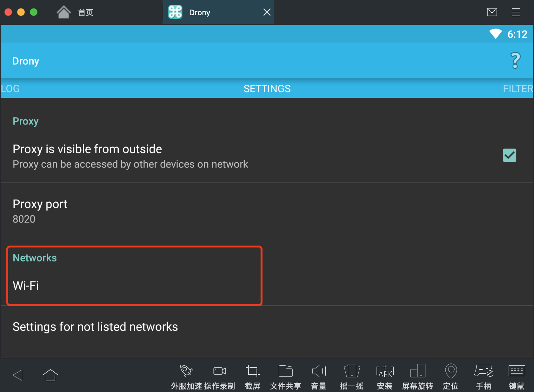Click the Wi-Fi status icon in status bar
Viewport: 534px width, 392px height.
(495, 34)
